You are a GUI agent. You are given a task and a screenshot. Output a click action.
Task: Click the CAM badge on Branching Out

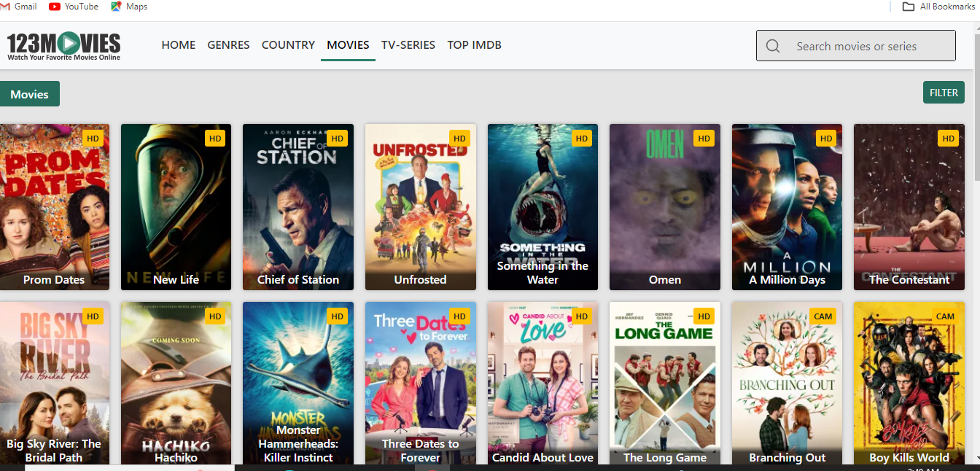(x=823, y=316)
